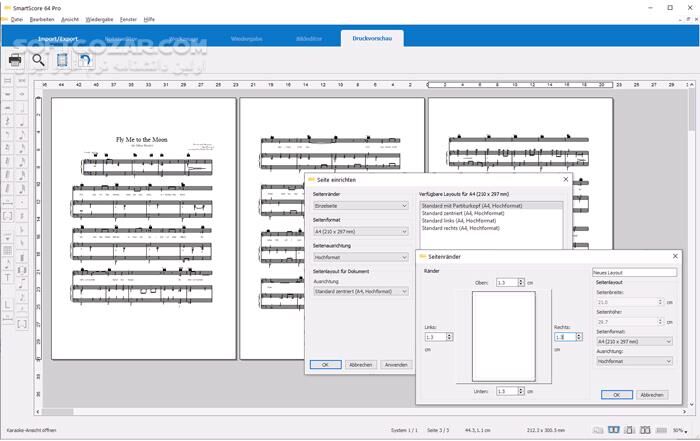Screen dimensions: 700x441
Task: Open the Wiedergabe menu in menu bar
Action: click(x=99, y=20)
